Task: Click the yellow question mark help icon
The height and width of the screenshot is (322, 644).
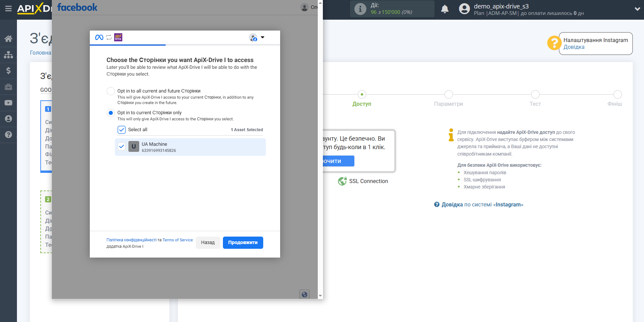Action: 554,43
